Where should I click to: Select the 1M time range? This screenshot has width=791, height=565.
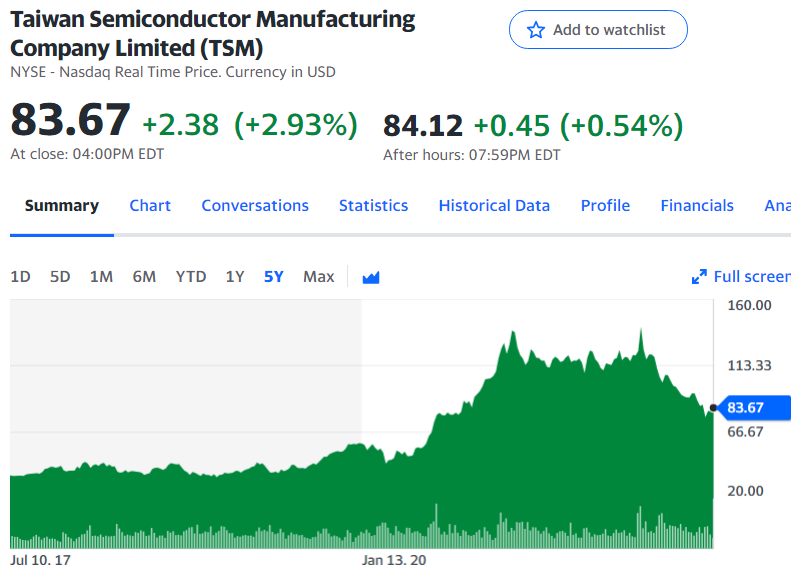pos(101,276)
